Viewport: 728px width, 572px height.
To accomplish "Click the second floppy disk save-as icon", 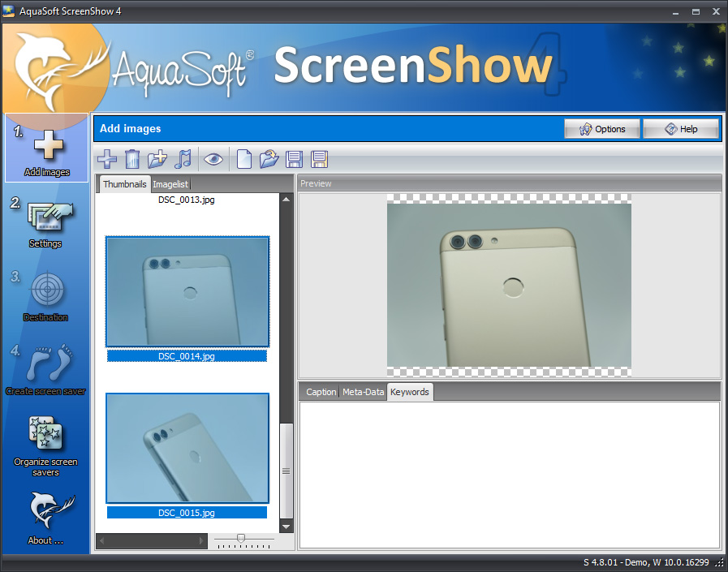I will (319, 159).
